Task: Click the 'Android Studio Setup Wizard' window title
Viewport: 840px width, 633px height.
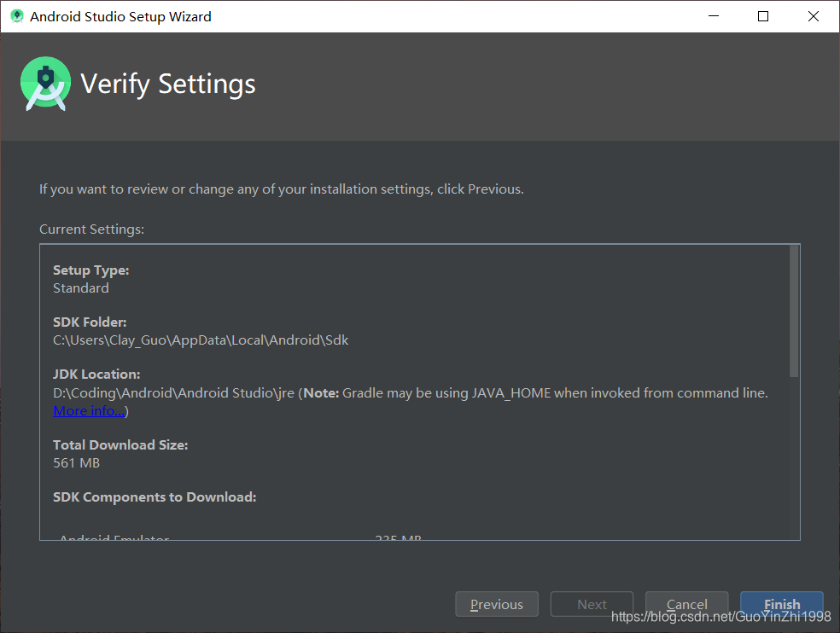Action: point(120,16)
